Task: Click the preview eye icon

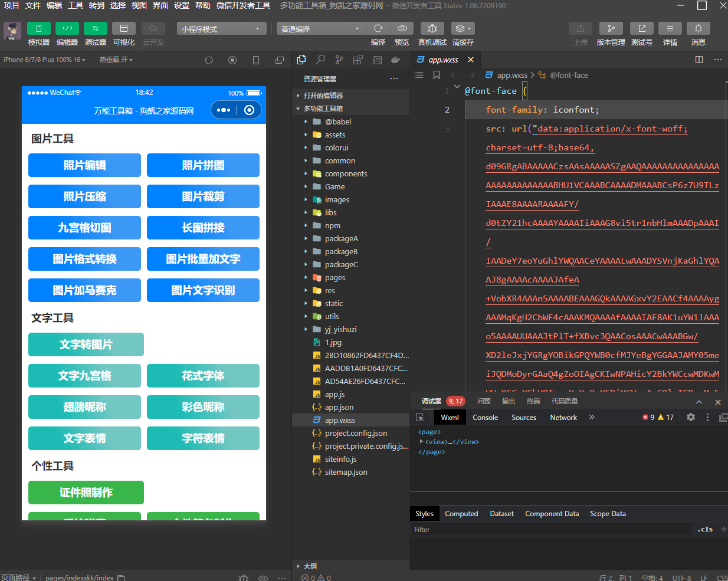Action: coord(402,28)
